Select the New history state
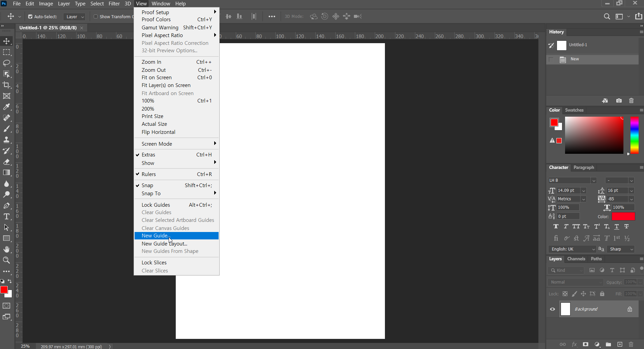The image size is (644, 349). point(592,59)
